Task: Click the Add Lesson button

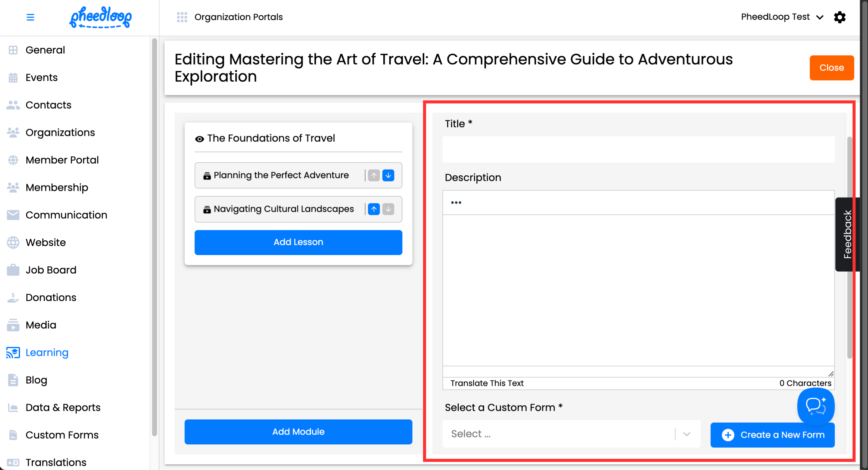Action: [298, 243]
